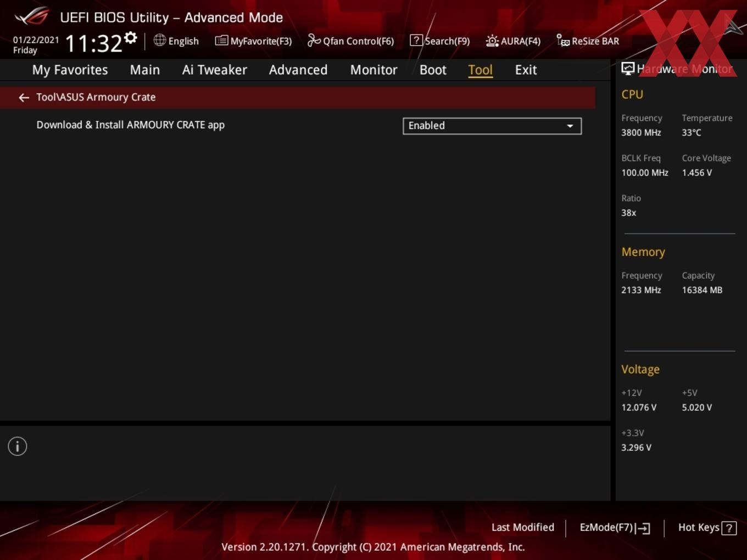Select the English language button
Screen dimensions: 747x560
(183, 41)
